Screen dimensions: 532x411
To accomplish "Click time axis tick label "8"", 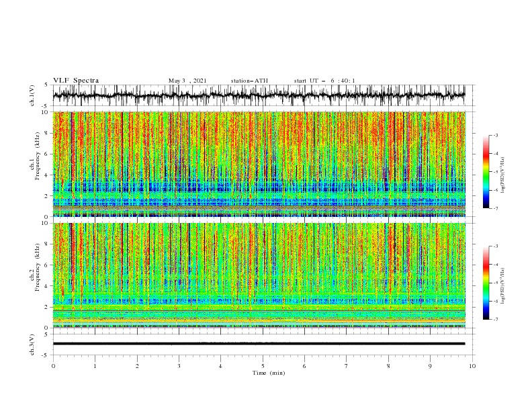I will pyautogui.click(x=388, y=366).
